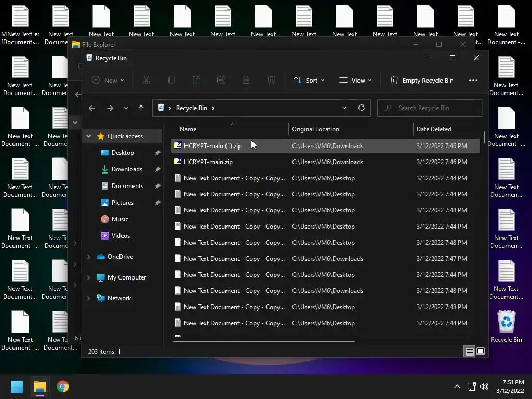Open Pictures in navigation pane
This screenshot has width=532, height=399.
(x=123, y=203)
